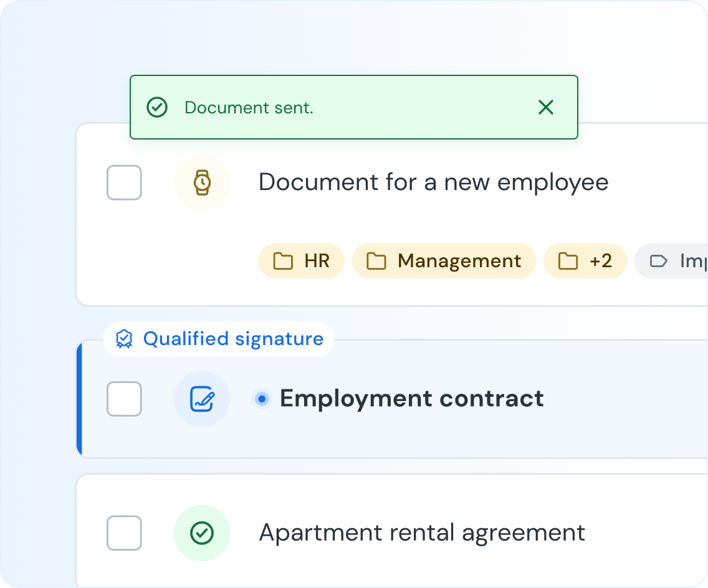Click the Qualified signature label

tap(233, 339)
